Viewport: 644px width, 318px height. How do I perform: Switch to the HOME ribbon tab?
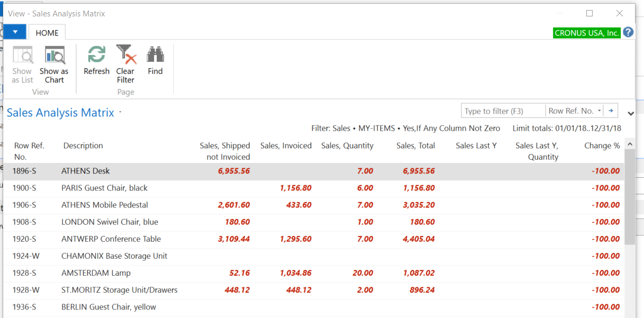(x=47, y=33)
